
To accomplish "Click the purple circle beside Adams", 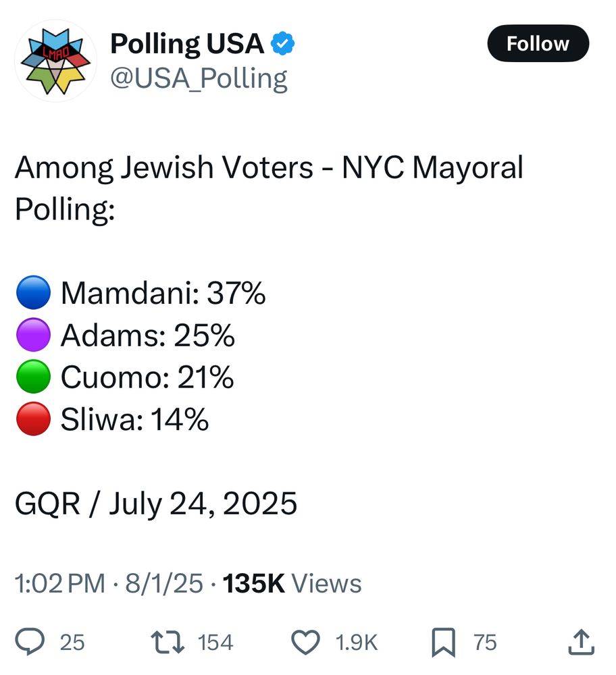I will (34, 335).
